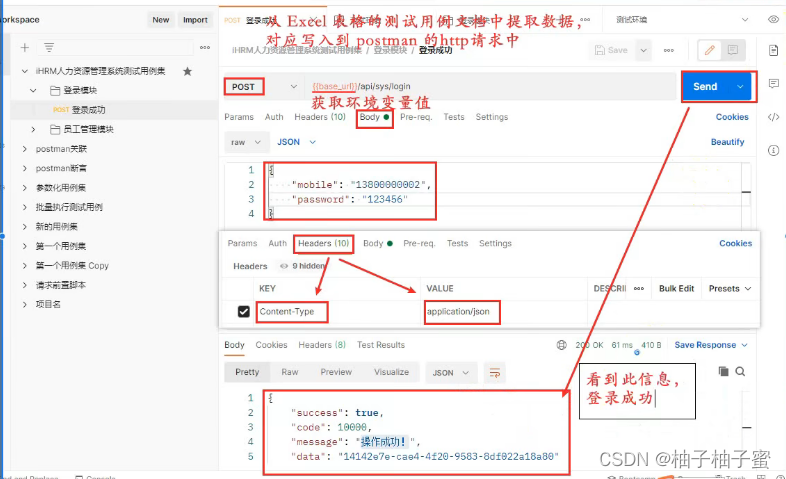Open the Auth tab in request
The image size is (786, 479).
tap(274, 117)
